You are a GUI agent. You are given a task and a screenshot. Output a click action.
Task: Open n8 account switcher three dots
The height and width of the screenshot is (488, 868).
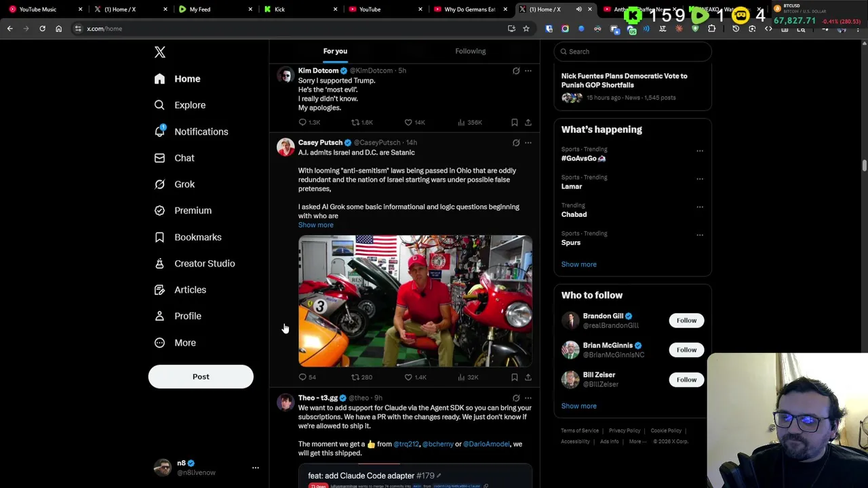tap(256, 468)
